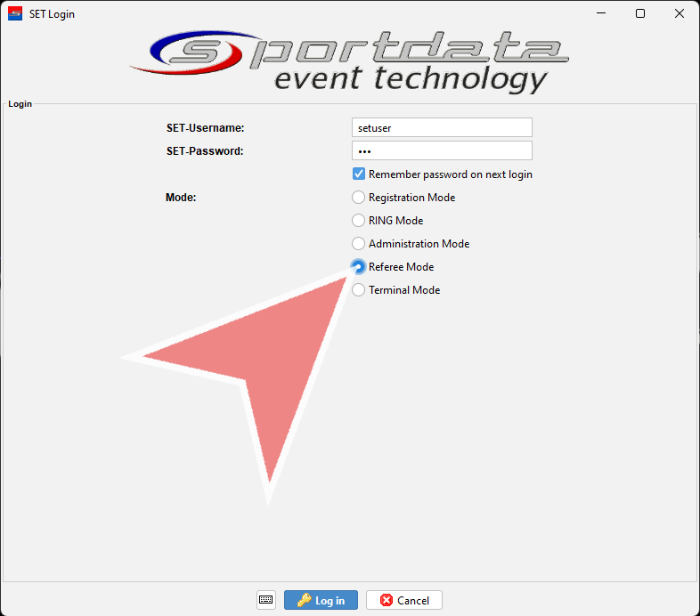The image size is (700, 616).
Task: Pick Administration Mode radio button
Action: coord(359,244)
